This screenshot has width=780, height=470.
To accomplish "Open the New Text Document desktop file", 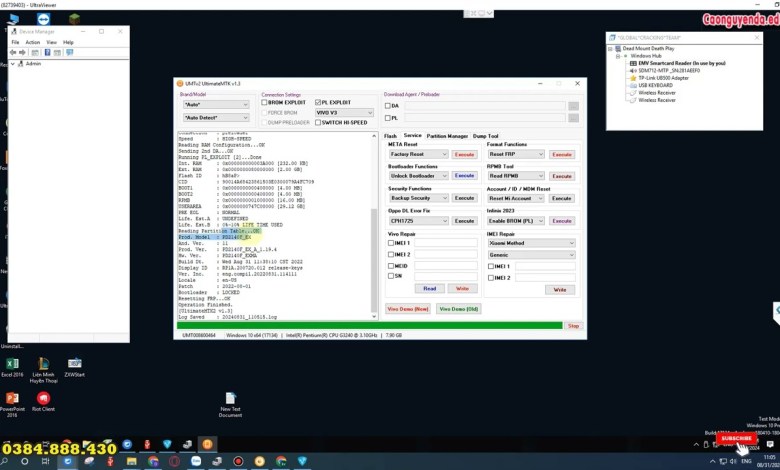I will (230, 401).
